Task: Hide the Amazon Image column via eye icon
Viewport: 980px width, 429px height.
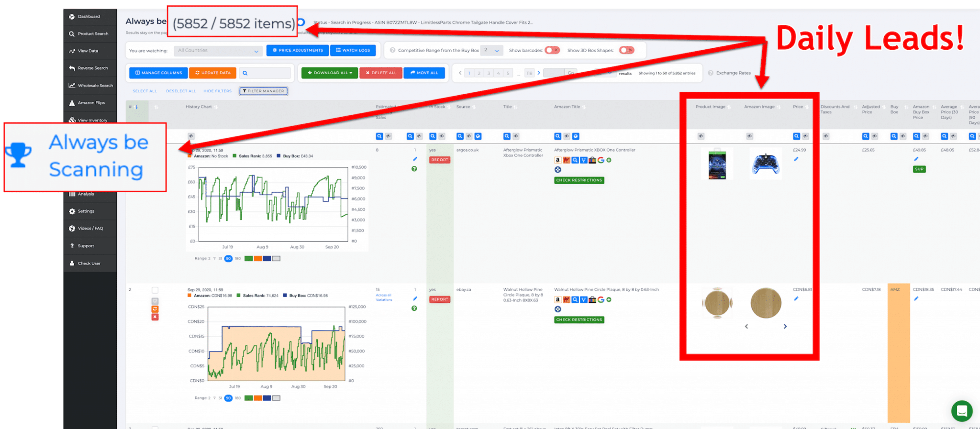Action: (749, 136)
